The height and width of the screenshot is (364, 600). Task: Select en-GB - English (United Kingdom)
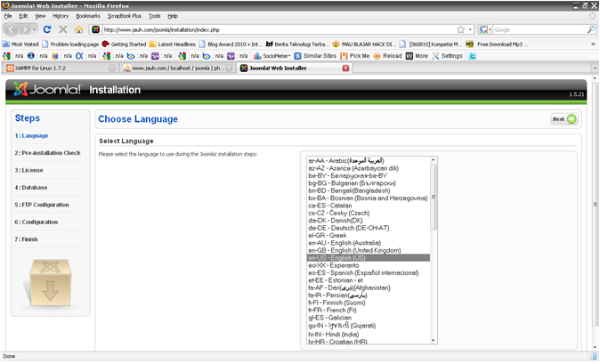(x=369, y=250)
